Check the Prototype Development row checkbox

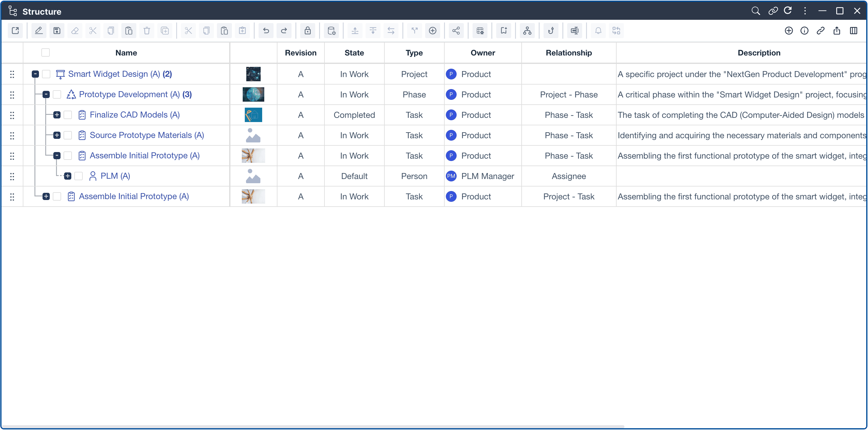(x=57, y=94)
